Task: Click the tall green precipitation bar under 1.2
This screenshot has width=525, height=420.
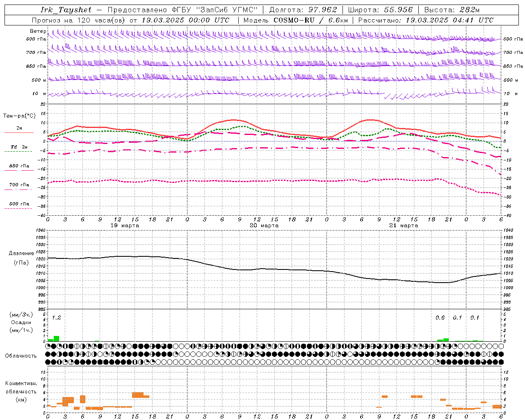Action: [x=57, y=338]
